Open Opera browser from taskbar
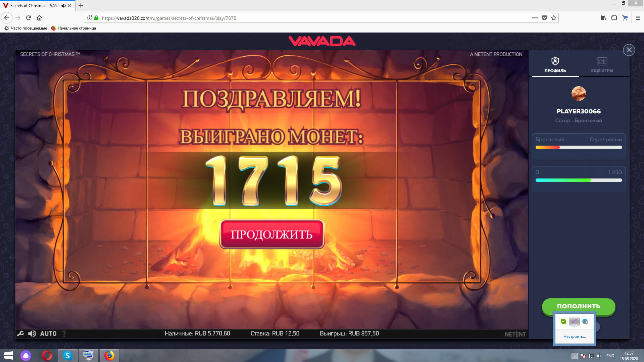The image size is (644, 362). tap(47, 356)
